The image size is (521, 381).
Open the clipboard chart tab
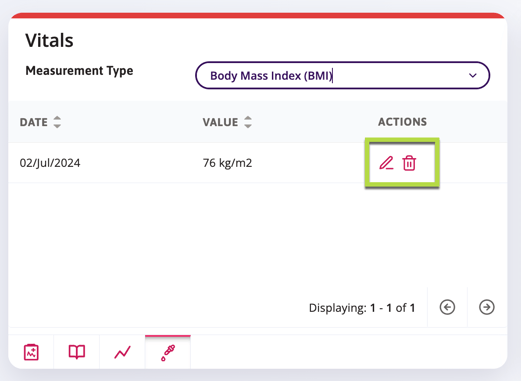tap(31, 352)
